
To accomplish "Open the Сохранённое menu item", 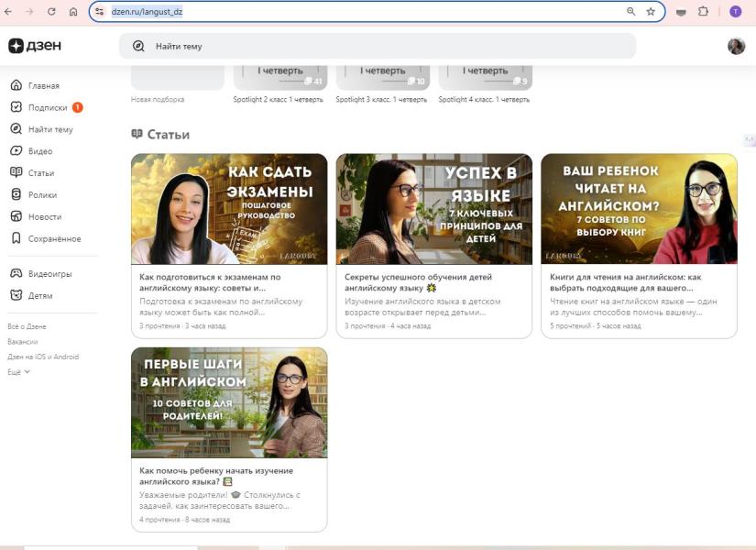I will click(54, 239).
